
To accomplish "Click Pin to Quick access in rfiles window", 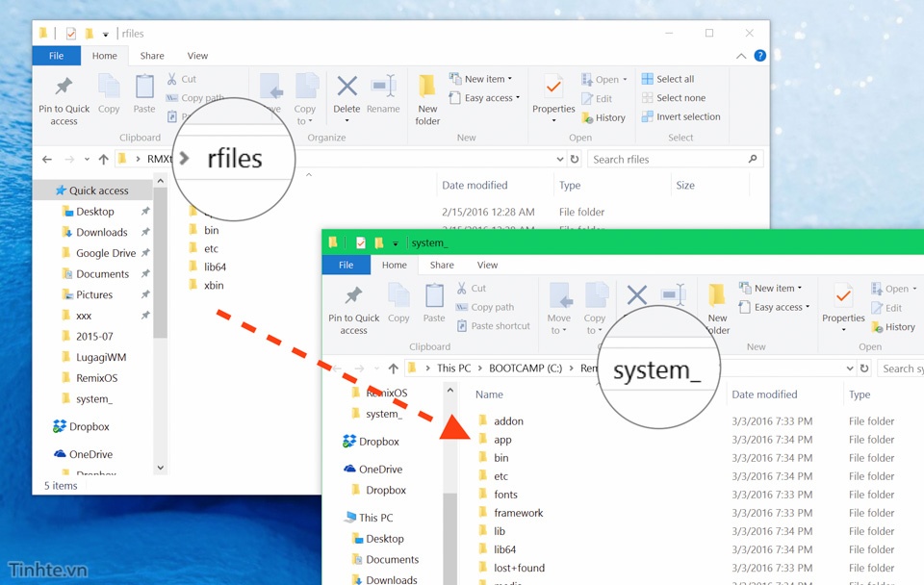I will tap(64, 100).
